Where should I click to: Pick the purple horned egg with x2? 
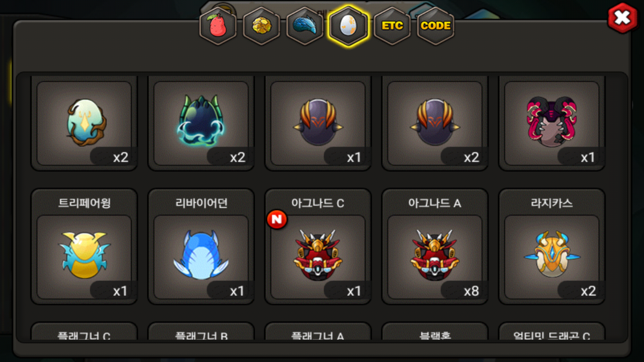(x=435, y=123)
